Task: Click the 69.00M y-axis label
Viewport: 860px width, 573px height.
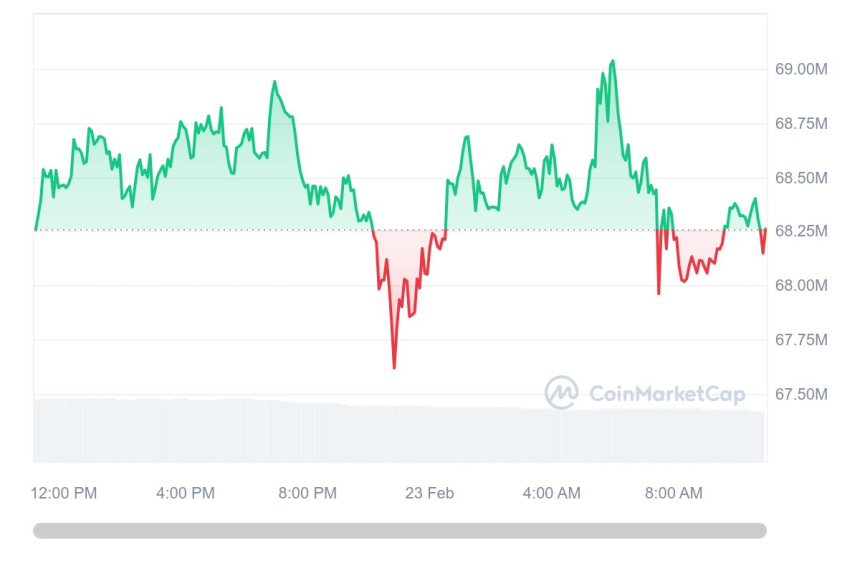Action: pyautogui.click(x=801, y=69)
